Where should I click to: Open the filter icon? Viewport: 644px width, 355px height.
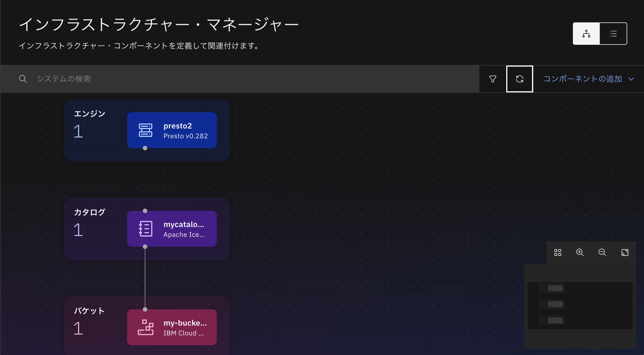pyautogui.click(x=493, y=79)
